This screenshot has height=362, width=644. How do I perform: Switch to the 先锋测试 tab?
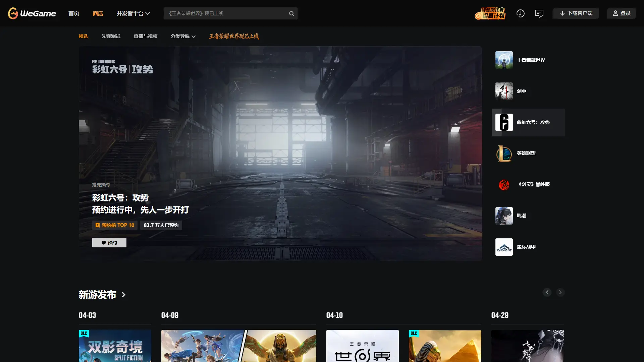[x=111, y=36]
